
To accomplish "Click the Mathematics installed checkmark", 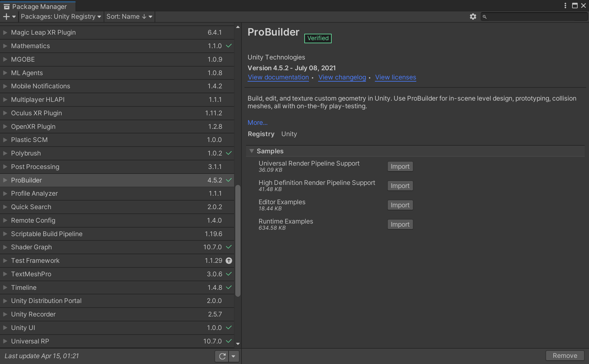I will 229,46.
